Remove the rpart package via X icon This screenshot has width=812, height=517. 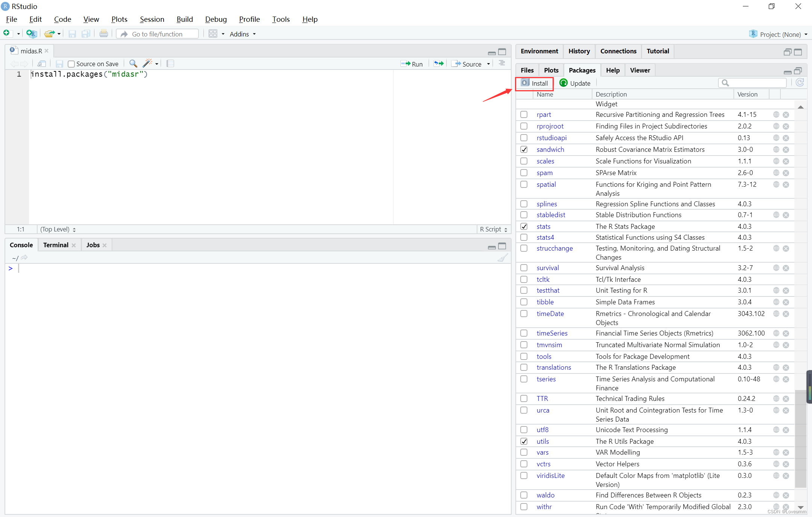[x=786, y=115]
